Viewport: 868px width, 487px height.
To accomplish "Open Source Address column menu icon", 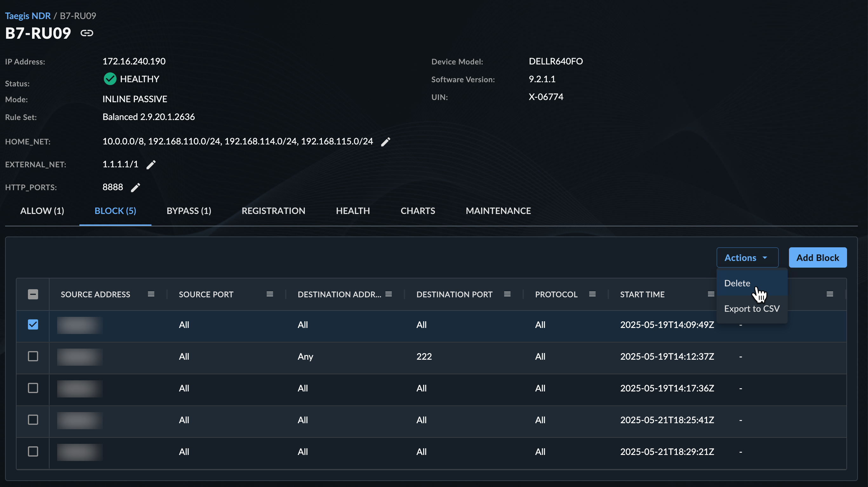I will coord(151,294).
